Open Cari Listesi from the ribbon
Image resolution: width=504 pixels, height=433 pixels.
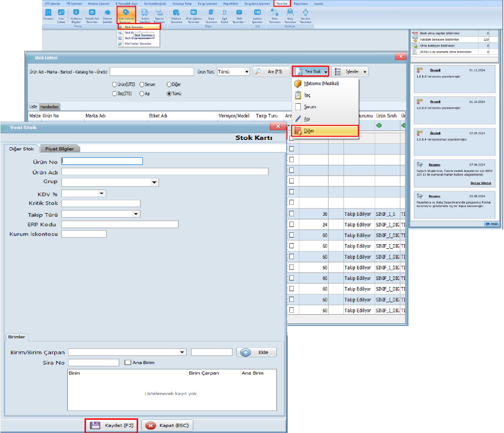(61, 15)
